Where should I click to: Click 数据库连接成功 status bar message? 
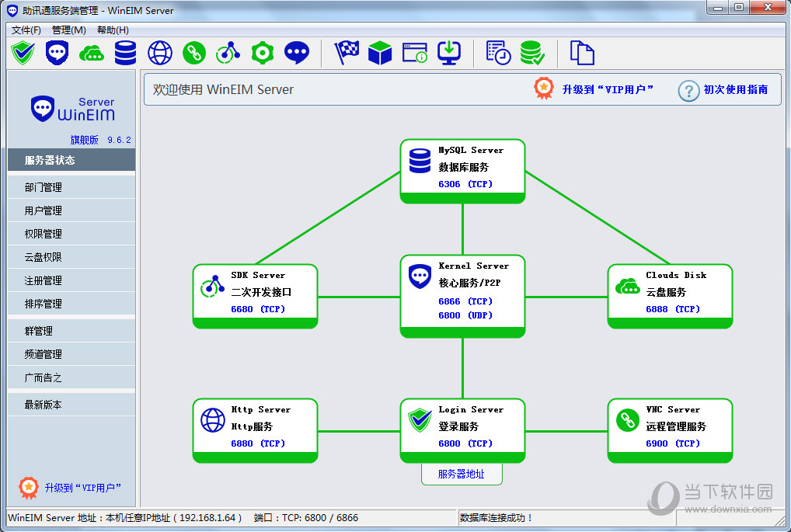coord(497,518)
